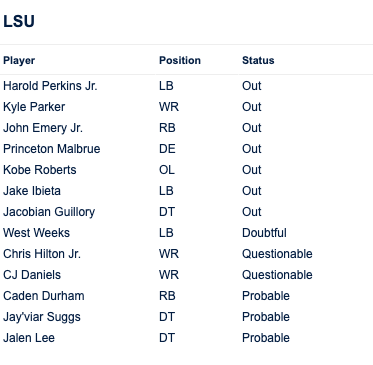Click the OL position for Kobe Roberts
The height and width of the screenshot is (365, 373).
167,170
